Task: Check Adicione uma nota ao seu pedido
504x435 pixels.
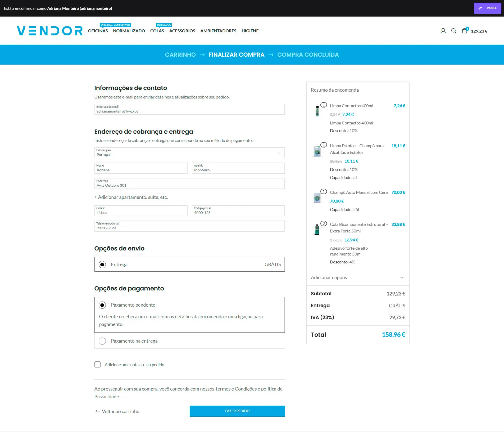Action: [97, 365]
